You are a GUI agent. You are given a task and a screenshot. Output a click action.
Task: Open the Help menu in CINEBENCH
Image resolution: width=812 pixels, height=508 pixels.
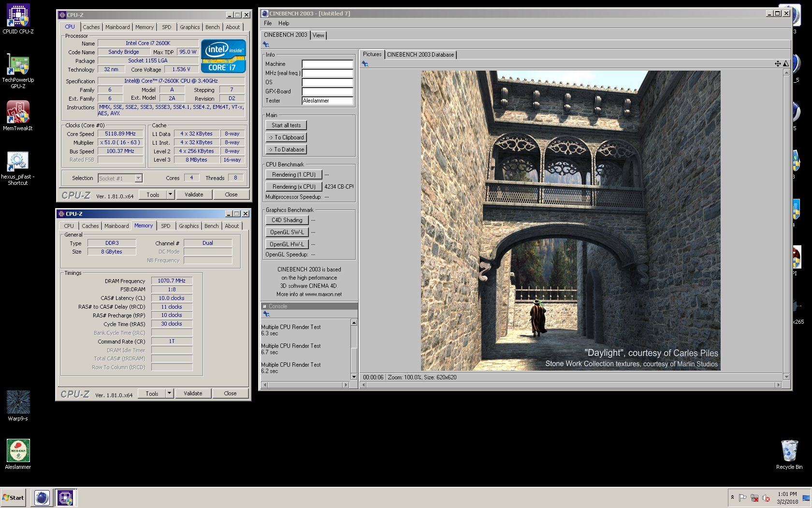click(284, 23)
